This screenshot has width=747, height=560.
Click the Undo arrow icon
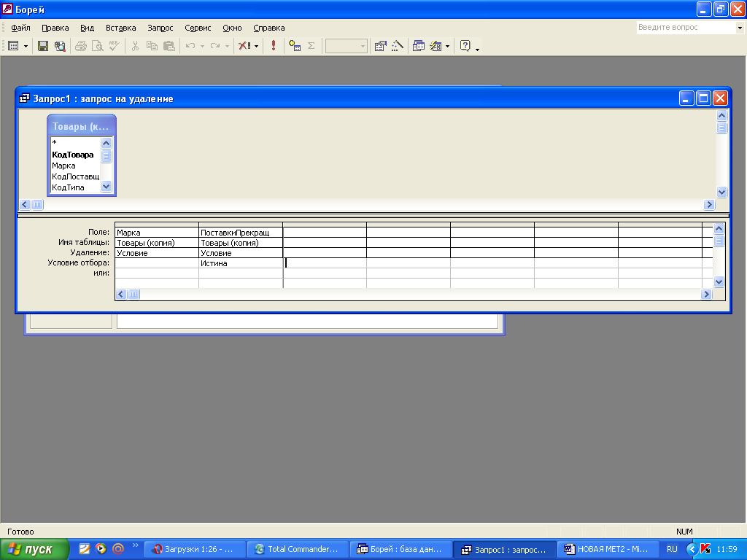(x=190, y=46)
